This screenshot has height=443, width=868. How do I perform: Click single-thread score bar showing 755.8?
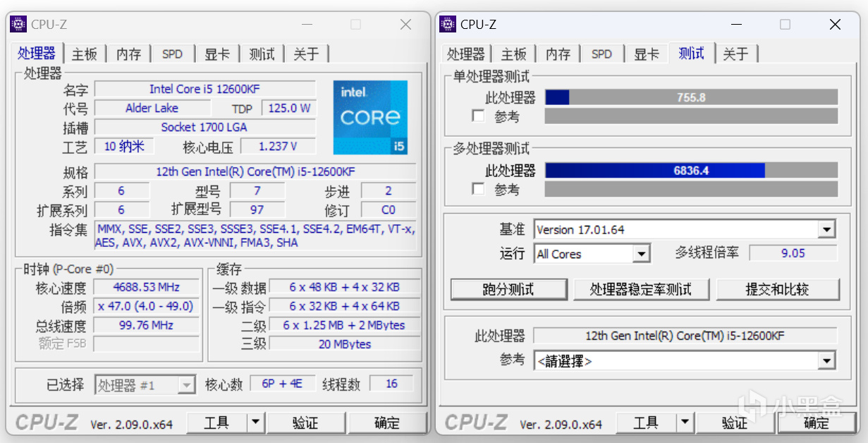click(691, 97)
